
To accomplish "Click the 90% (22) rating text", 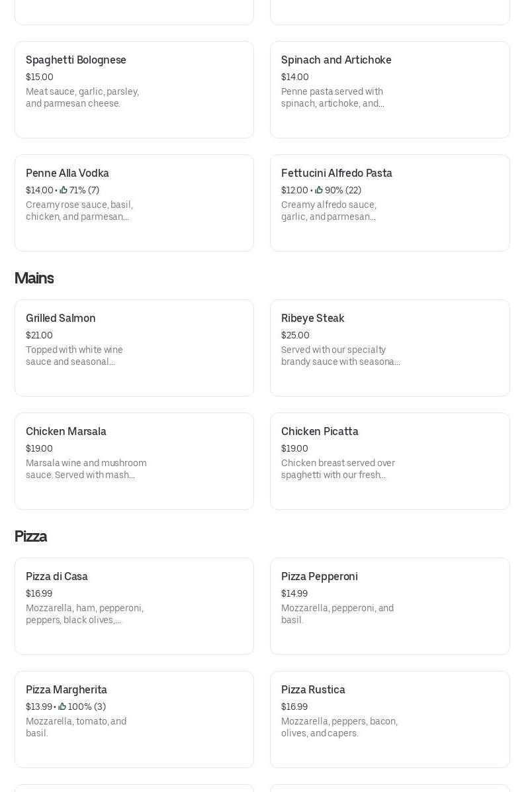I will (x=343, y=191).
